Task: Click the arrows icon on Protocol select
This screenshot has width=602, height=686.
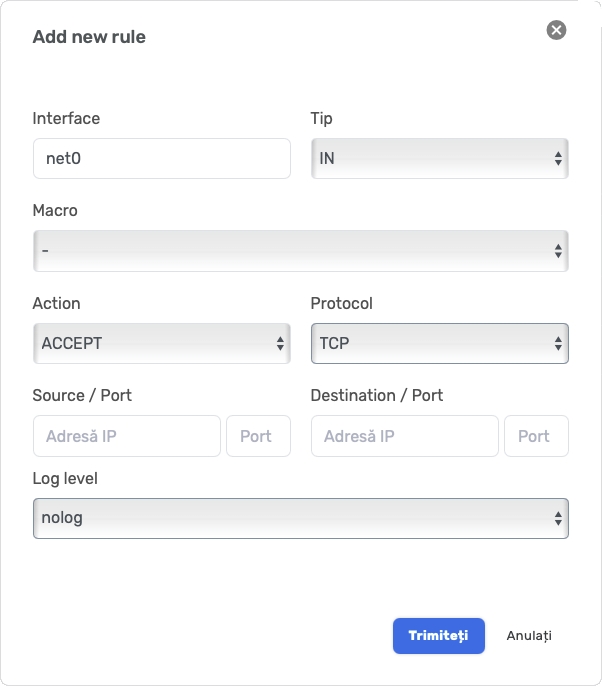Action: (558, 343)
